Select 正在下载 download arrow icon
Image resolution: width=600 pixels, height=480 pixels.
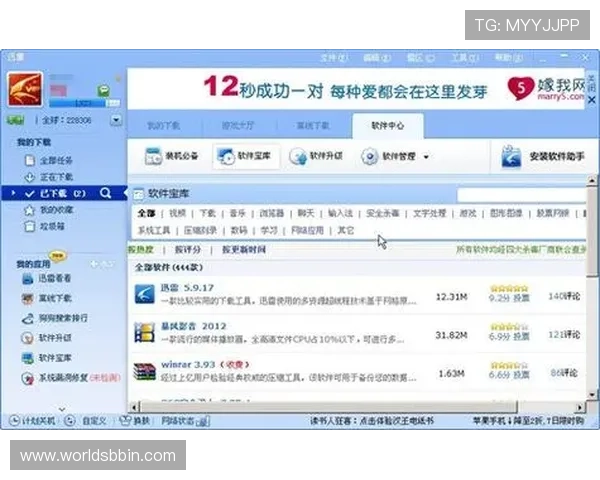pos(30,177)
